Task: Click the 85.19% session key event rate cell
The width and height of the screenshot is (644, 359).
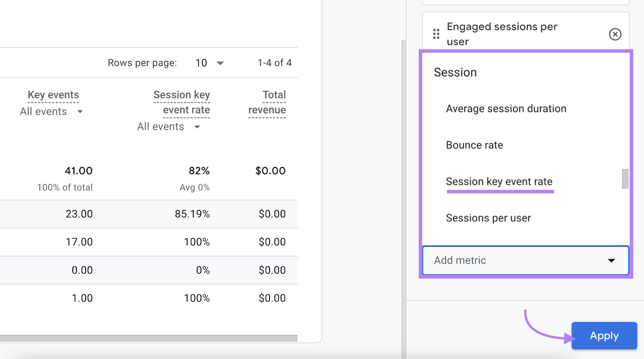Action: [x=192, y=214]
